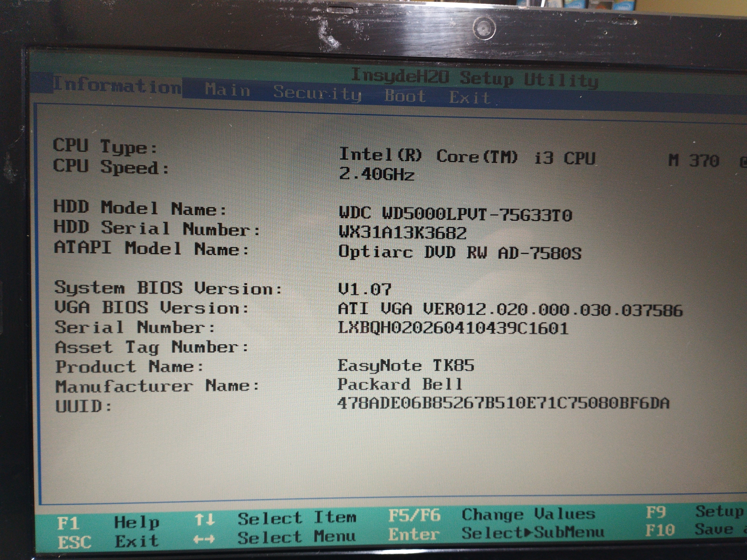Open the Main tab
This screenshot has height=560, width=747.
click(x=228, y=90)
